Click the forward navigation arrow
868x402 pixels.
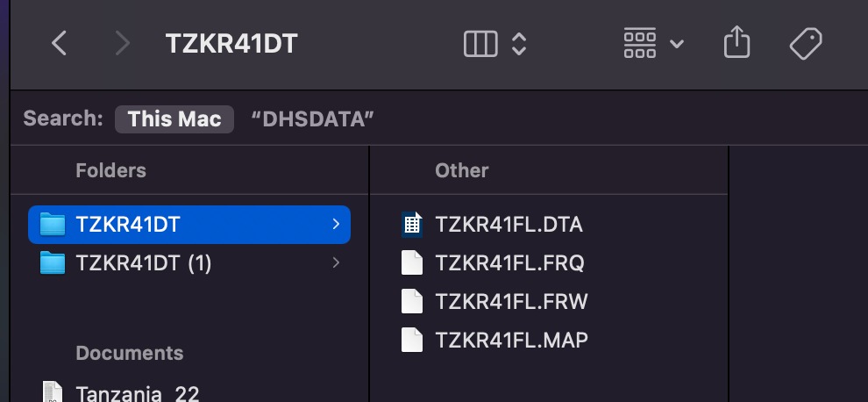coord(122,43)
